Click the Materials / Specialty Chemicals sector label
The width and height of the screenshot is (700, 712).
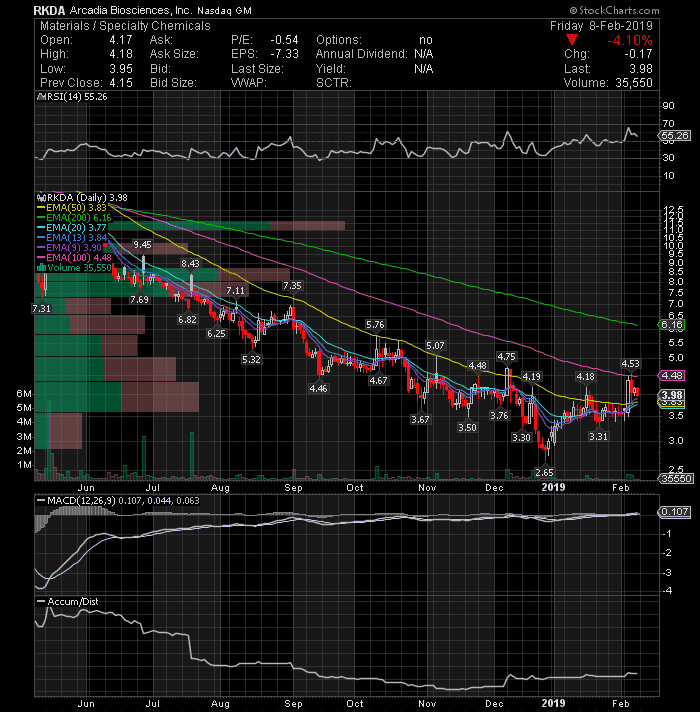[125, 26]
